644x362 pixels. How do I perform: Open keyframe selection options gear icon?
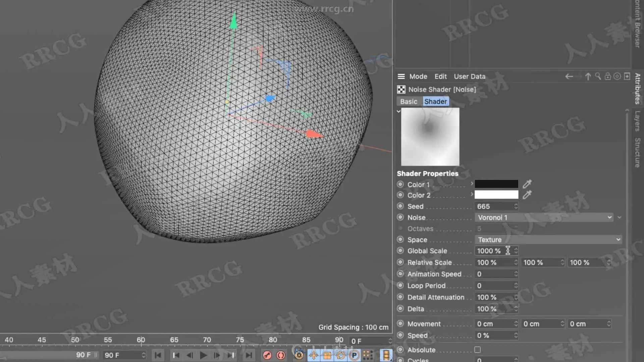(299, 355)
